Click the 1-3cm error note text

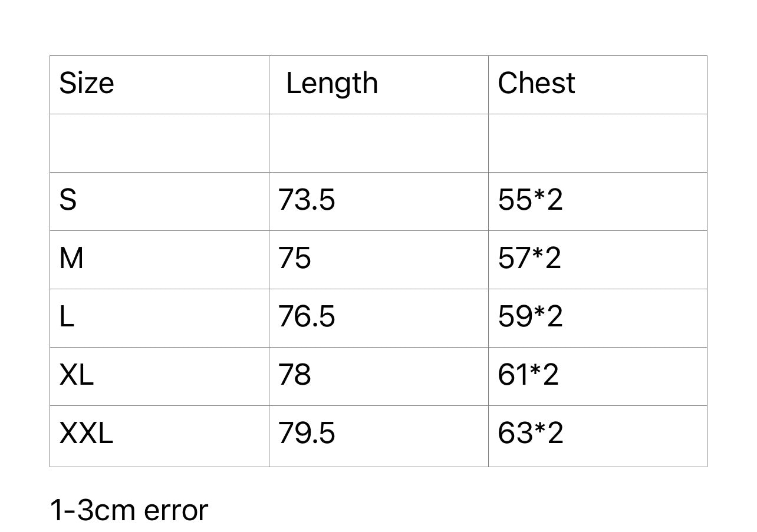pyautogui.click(x=129, y=510)
